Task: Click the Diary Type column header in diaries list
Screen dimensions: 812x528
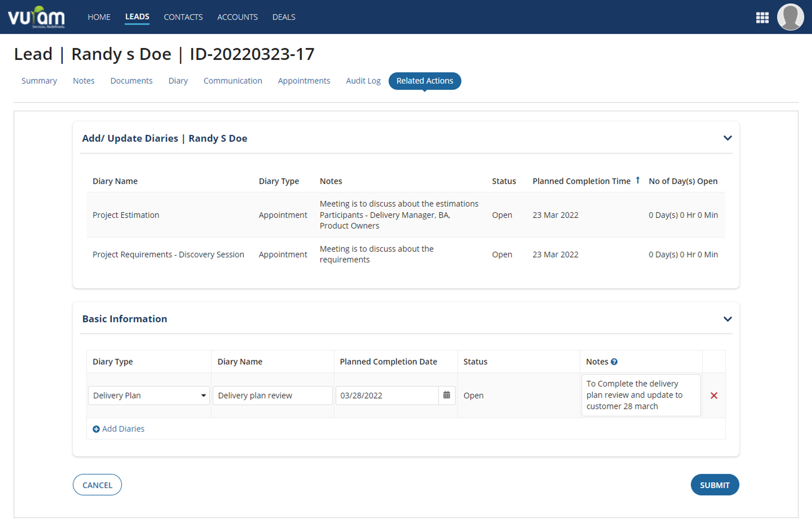Action: point(279,181)
